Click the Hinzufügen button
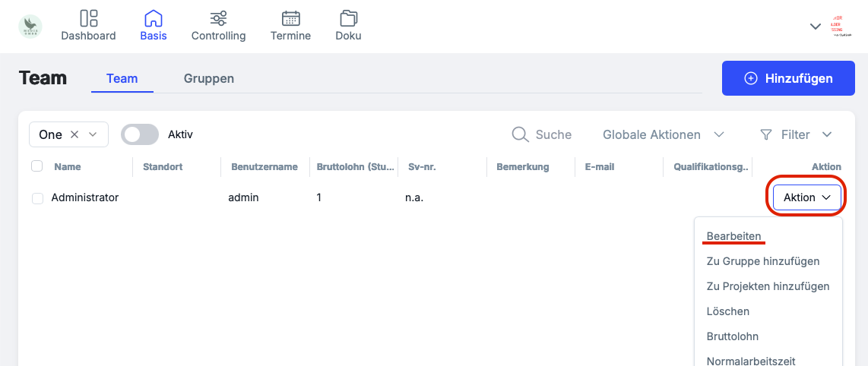The image size is (868, 366). [x=788, y=78]
